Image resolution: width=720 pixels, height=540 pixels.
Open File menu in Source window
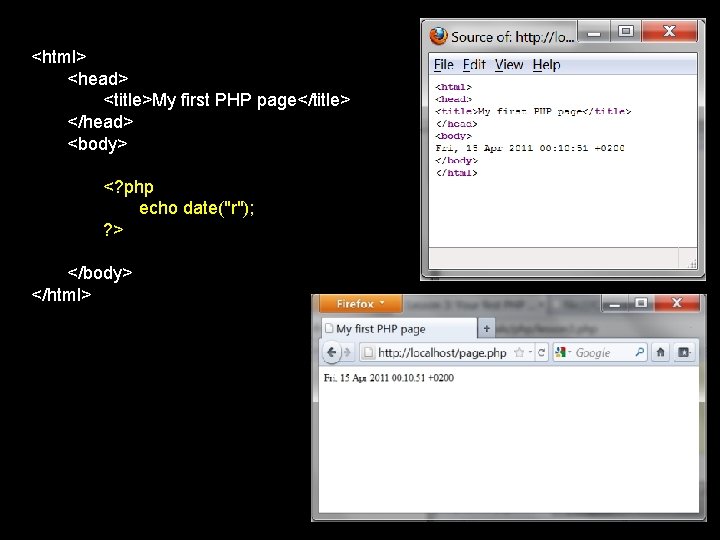point(444,65)
